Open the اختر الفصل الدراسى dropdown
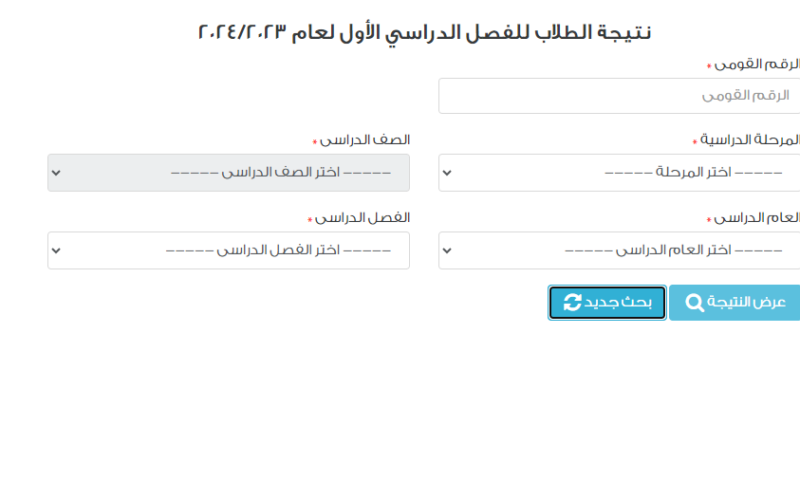Viewport: 800px width, 500px height. point(228,251)
